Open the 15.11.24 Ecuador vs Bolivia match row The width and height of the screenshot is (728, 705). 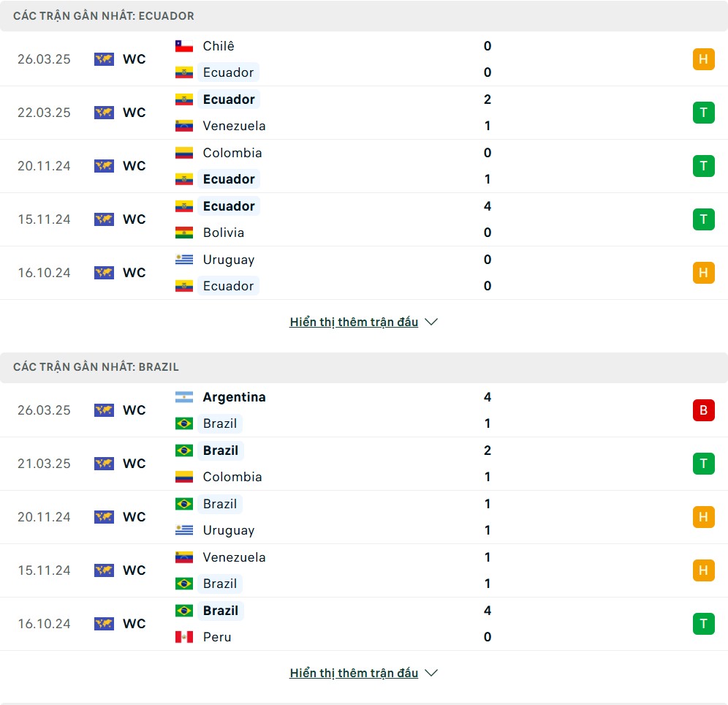pyautogui.click(x=364, y=219)
